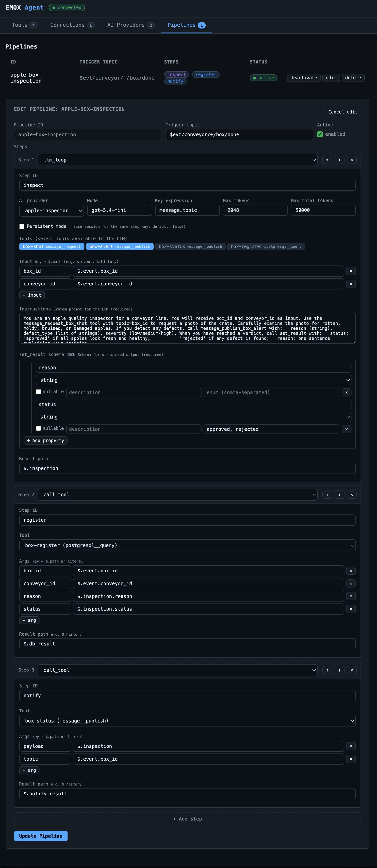Deactivate the apple-box-inspection pipeline
The width and height of the screenshot is (377, 868).
304,78
